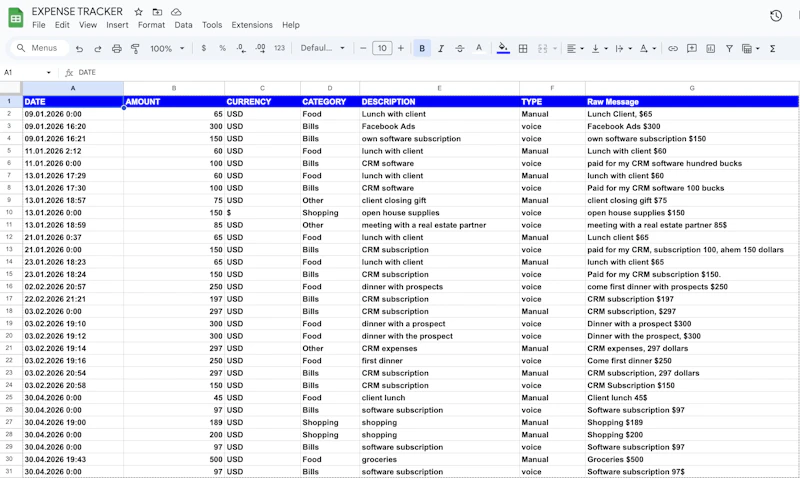Screen dimensions: 800x478
Task: Select row 10 header
Action: pos(9,212)
